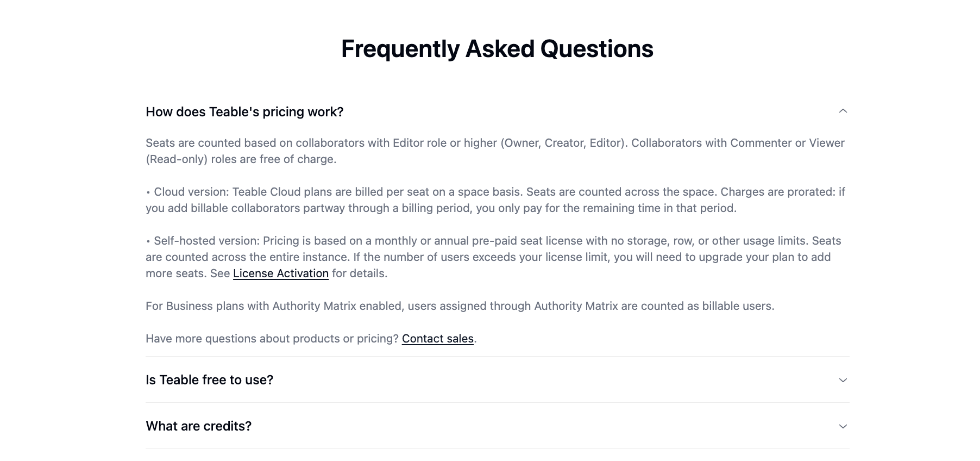This screenshot has height=461, width=980.
Task: Expand the "What are credits?" question
Action: pyautogui.click(x=198, y=426)
